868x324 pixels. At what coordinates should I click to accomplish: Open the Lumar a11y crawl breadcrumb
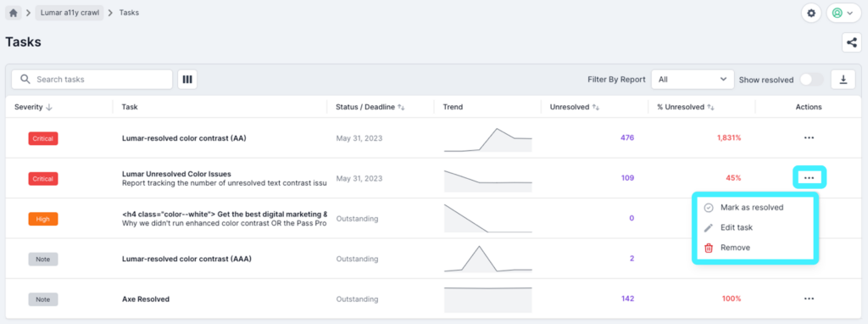click(70, 13)
